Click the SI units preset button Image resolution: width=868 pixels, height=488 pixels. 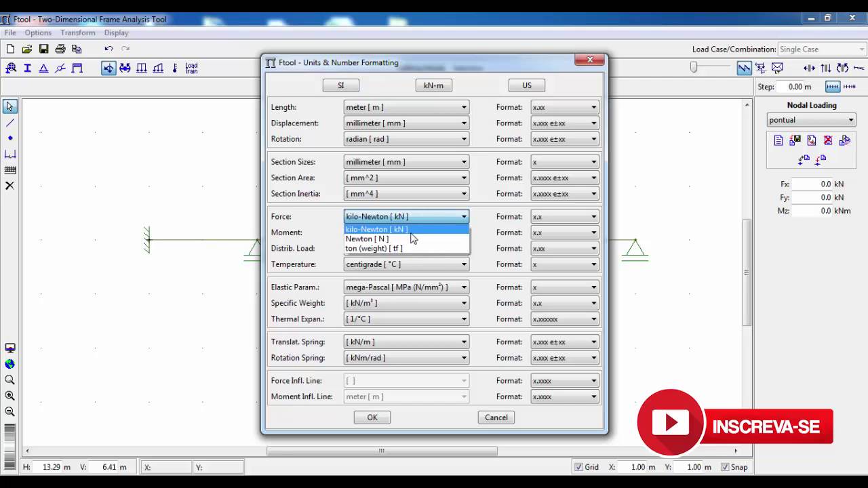(340, 85)
